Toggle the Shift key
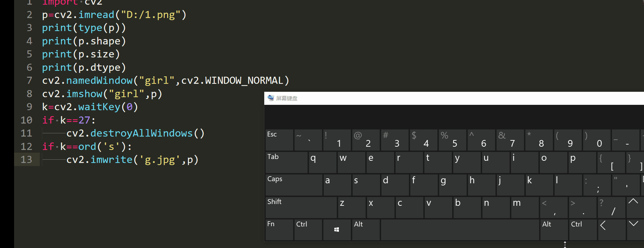644x248 pixels. (301, 208)
